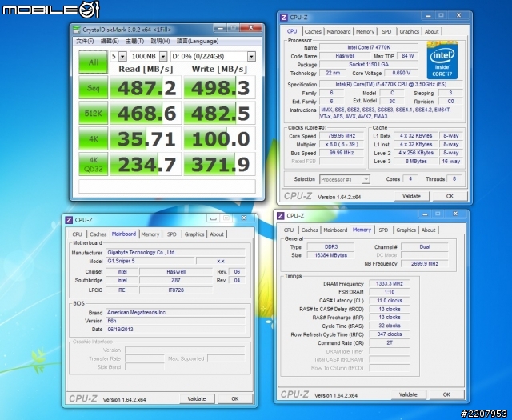Click OK in the CPU tab window

tap(450, 196)
